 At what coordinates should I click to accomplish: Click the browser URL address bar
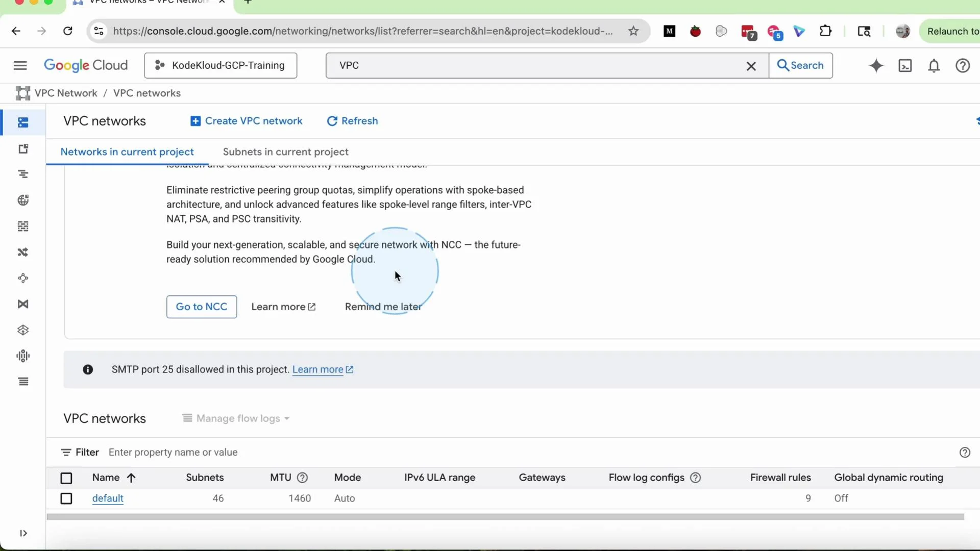tap(362, 31)
